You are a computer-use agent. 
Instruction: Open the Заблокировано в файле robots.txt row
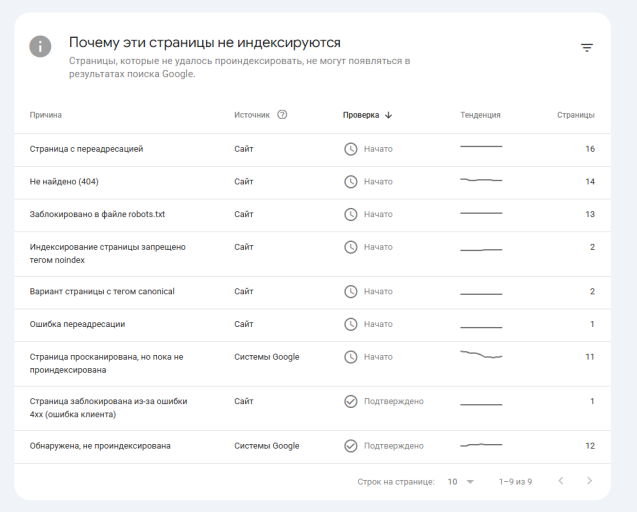(x=312, y=215)
